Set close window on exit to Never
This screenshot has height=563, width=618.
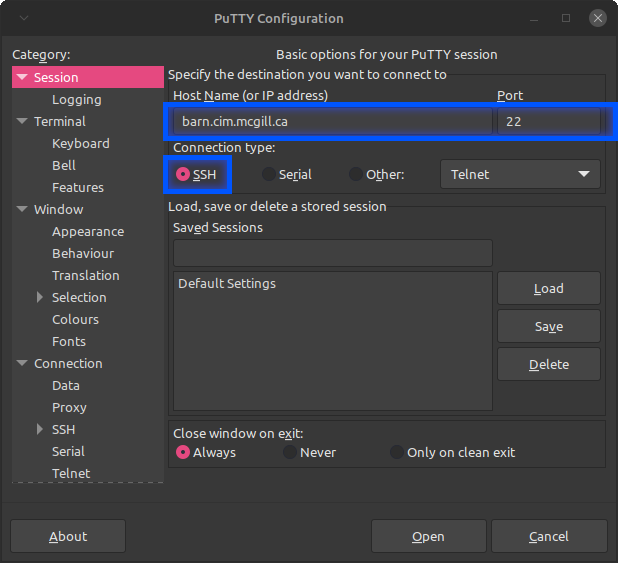[x=290, y=453]
